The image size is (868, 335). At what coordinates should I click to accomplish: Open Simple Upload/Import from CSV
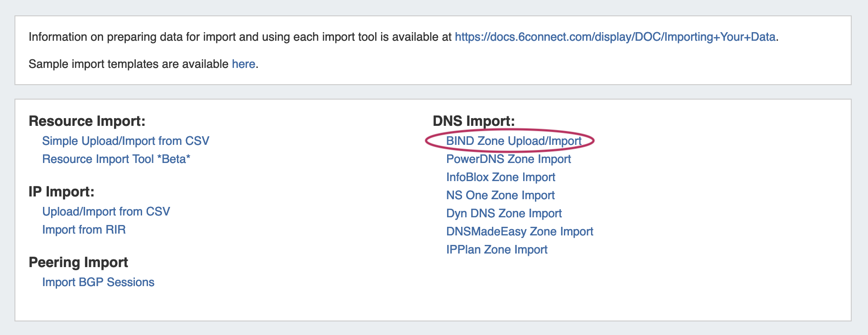[x=125, y=141]
